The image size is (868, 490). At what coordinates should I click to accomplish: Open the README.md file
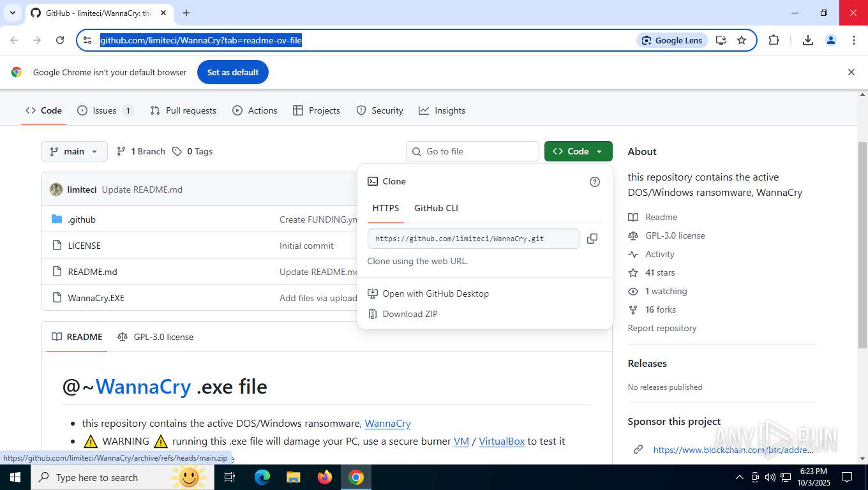pyautogui.click(x=93, y=272)
